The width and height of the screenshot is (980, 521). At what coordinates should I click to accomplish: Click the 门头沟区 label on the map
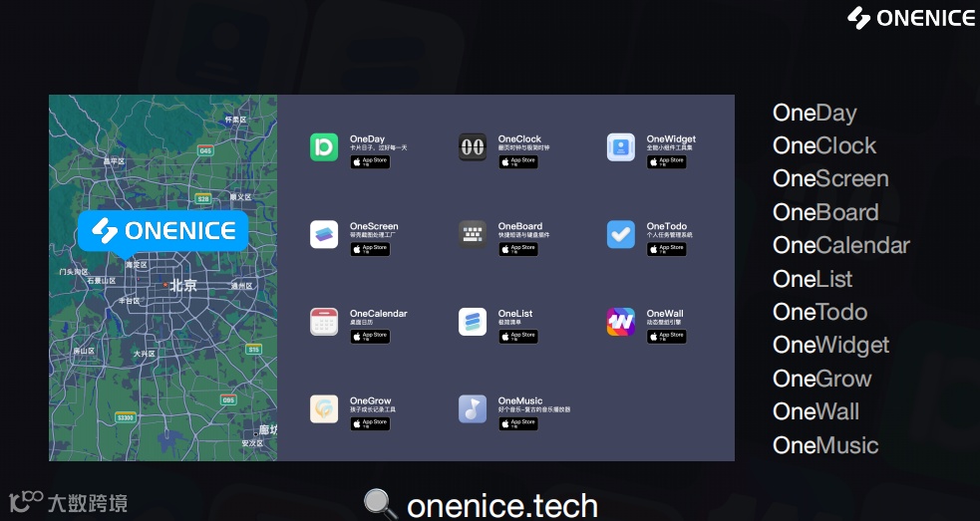74,272
